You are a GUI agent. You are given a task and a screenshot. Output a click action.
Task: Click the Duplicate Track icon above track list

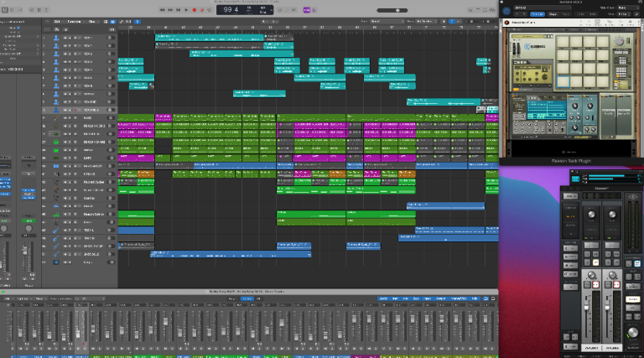(57, 29)
